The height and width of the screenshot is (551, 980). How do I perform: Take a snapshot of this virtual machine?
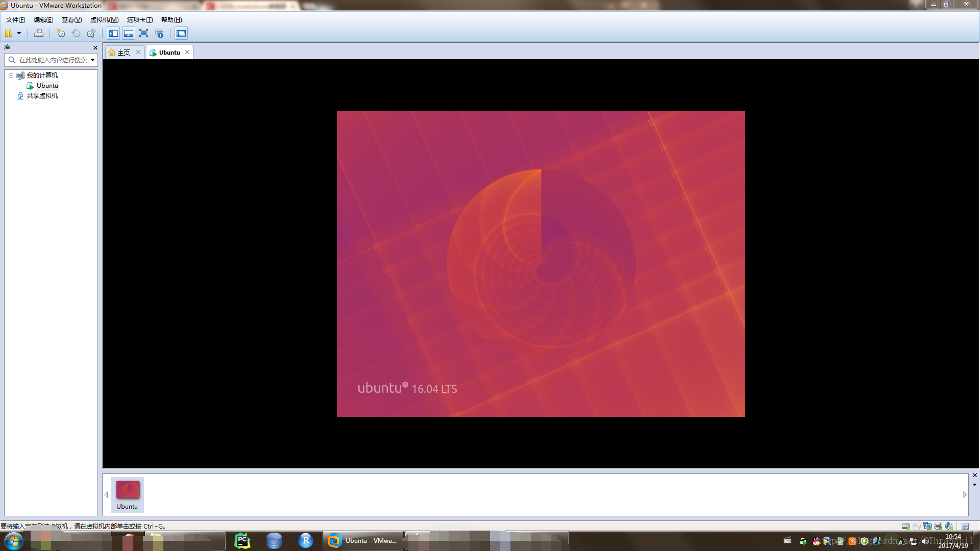click(61, 33)
